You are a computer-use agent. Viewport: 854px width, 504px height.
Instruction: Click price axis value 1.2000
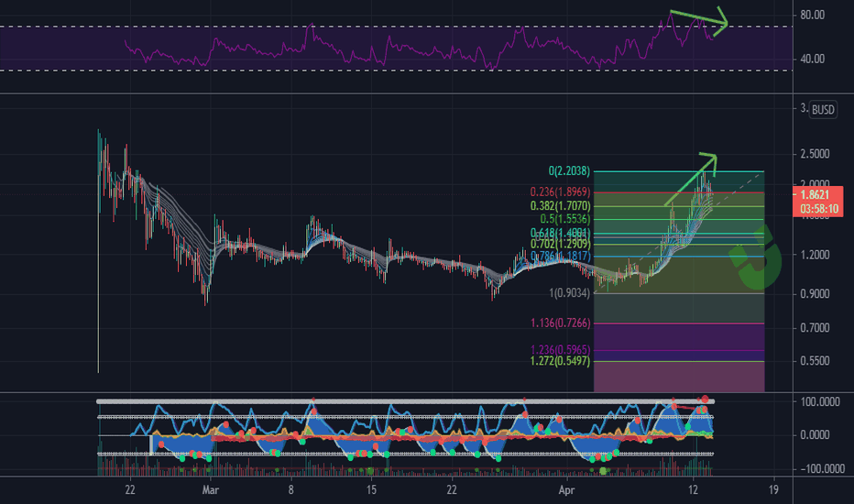[815, 255]
